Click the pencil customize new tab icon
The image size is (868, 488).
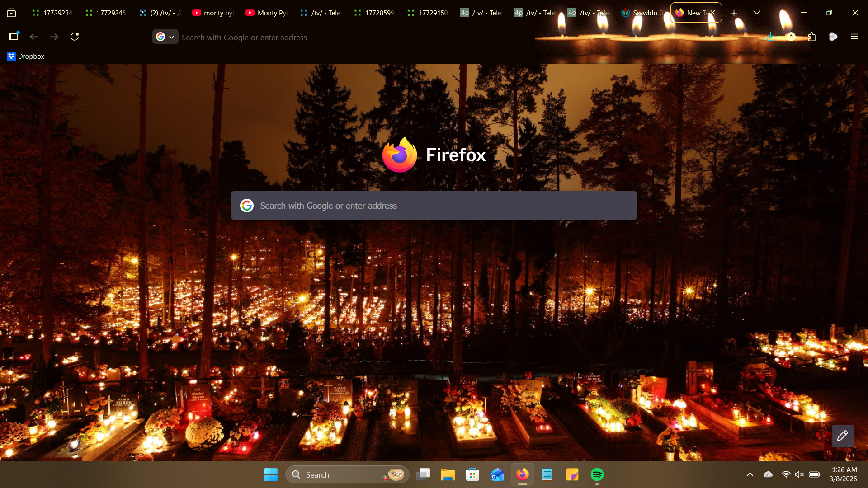pyautogui.click(x=843, y=436)
